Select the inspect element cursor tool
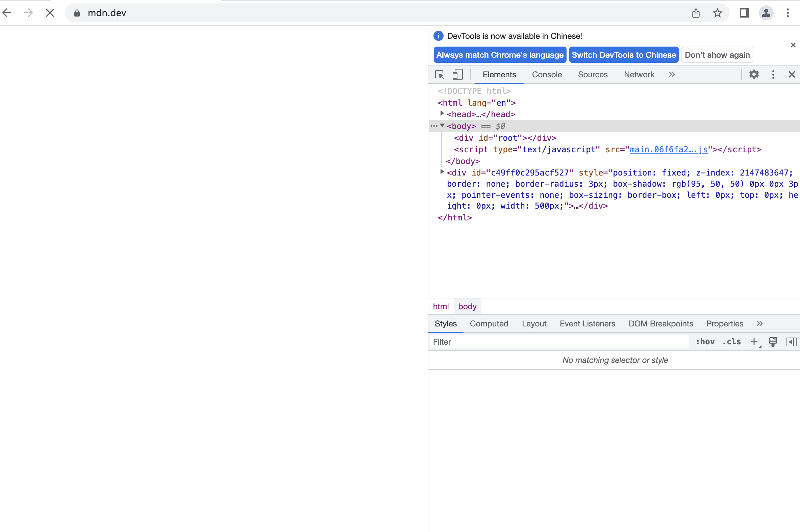The image size is (800, 532). (440, 74)
